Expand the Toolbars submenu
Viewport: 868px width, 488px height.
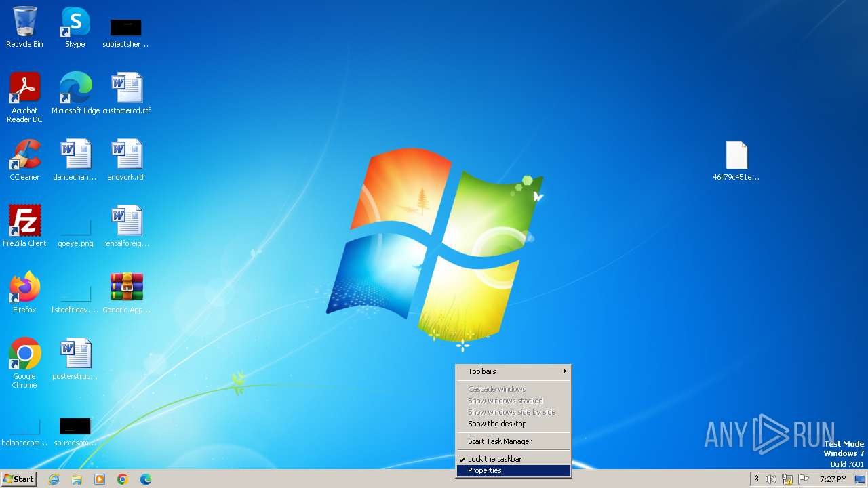point(513,371)
